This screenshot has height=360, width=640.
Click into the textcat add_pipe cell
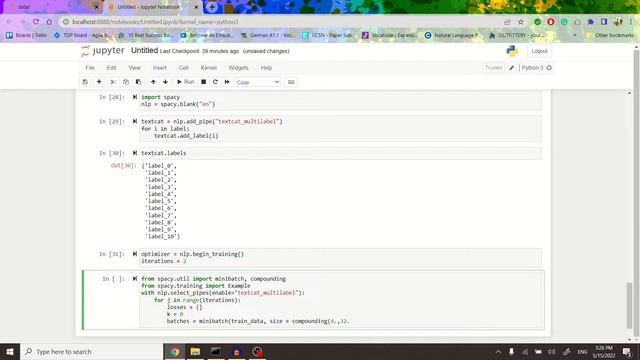340,129
